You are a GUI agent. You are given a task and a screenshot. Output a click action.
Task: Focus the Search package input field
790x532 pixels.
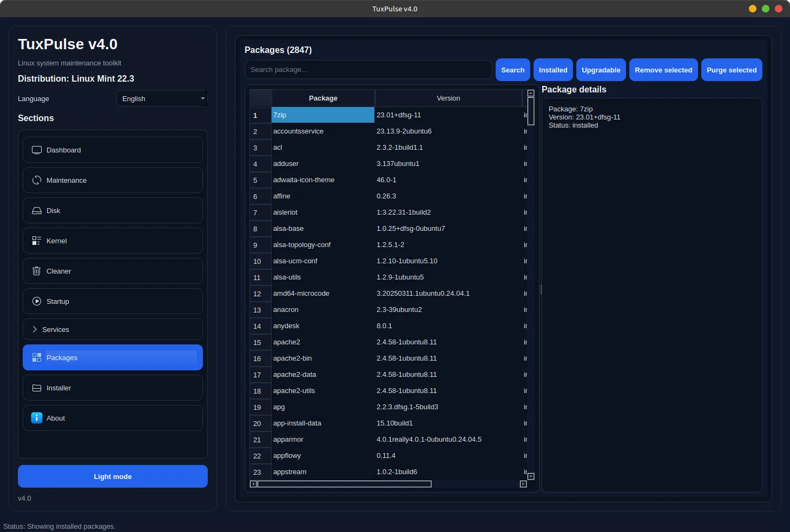[x=368, y=70]
